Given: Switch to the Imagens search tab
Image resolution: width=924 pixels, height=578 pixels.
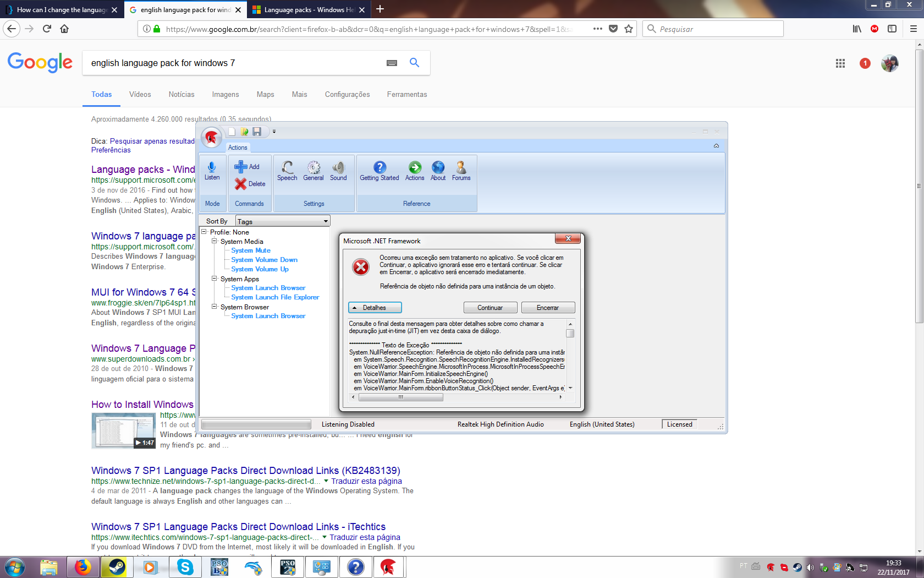Looking at the screenshot, I should (226, 95).
